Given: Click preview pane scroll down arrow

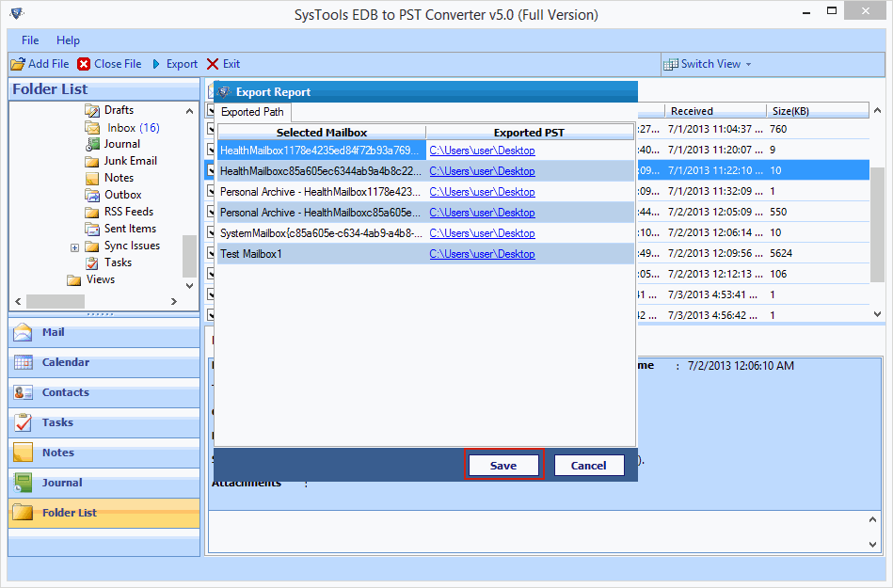Looking at the screenshot, I should (x=872, y=544).
